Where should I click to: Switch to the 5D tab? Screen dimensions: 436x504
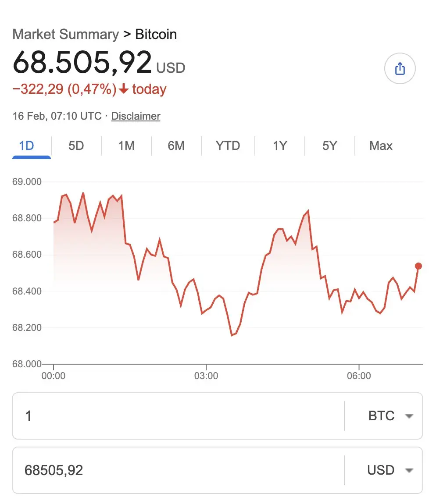tap(76, 146)
